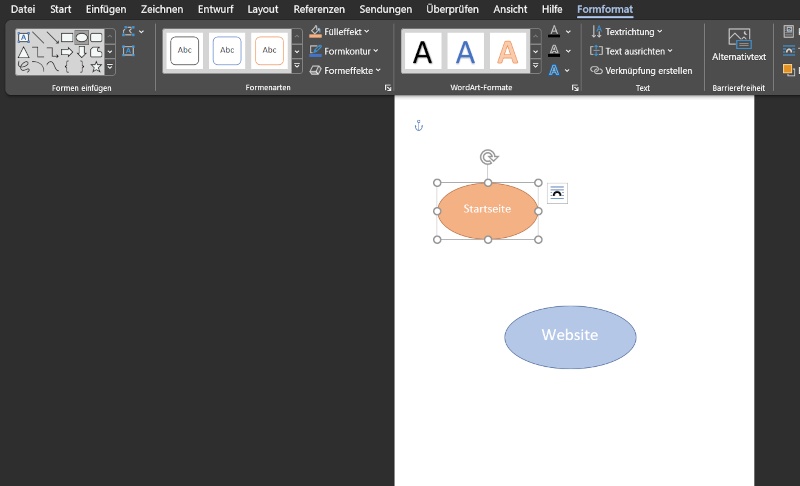Viewport: 800px width, 486px height.
Task: Choose the triangle shape
Action: click(23, 52)
